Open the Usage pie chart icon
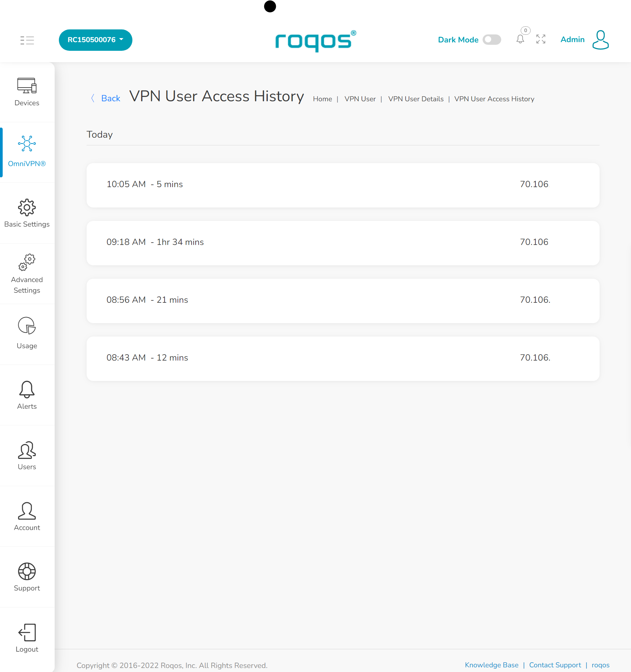Screen dimensions: 631x672 [x=27, y=325]
